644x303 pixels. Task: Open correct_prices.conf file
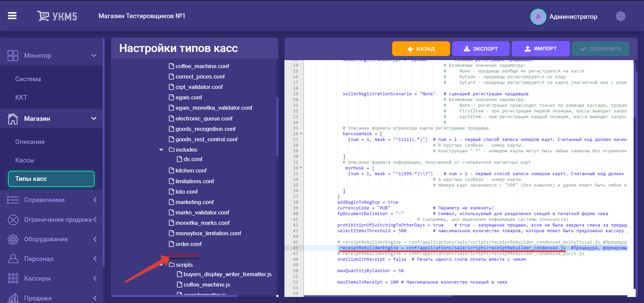point(200,77)
